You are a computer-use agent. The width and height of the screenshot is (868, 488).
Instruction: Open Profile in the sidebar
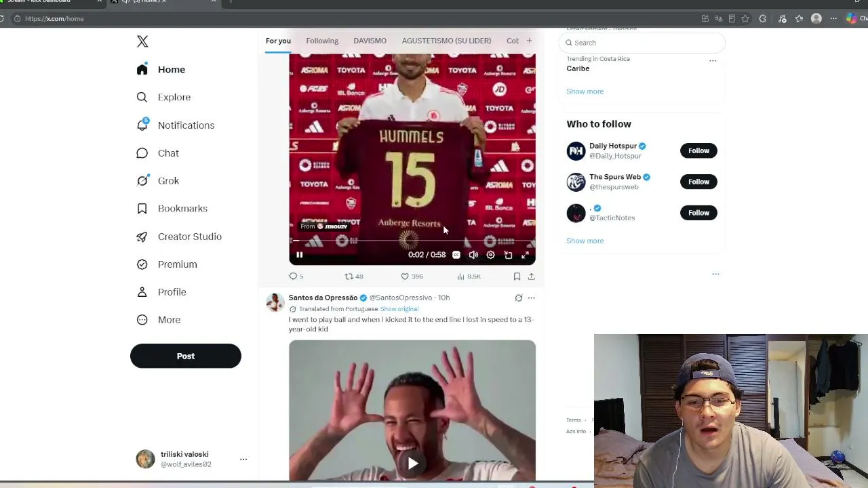161,291
